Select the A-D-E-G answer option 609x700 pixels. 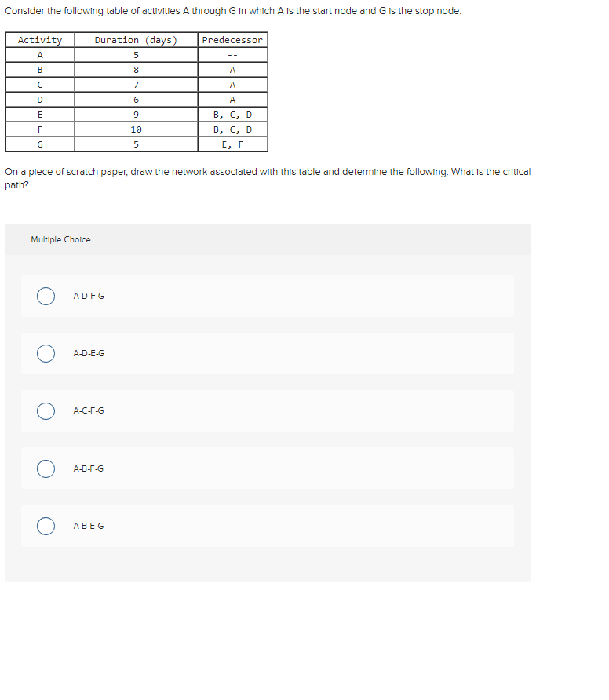tap(46, 353)
